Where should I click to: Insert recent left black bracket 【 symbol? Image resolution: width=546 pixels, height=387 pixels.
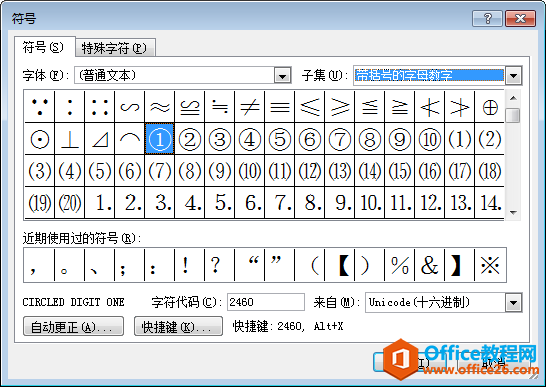pos(340,265)
